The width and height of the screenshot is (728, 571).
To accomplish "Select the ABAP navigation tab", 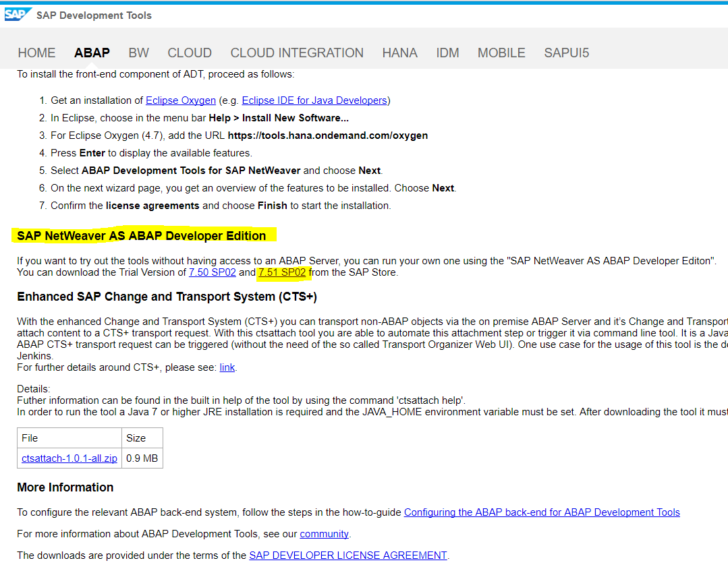I will 92,53.
